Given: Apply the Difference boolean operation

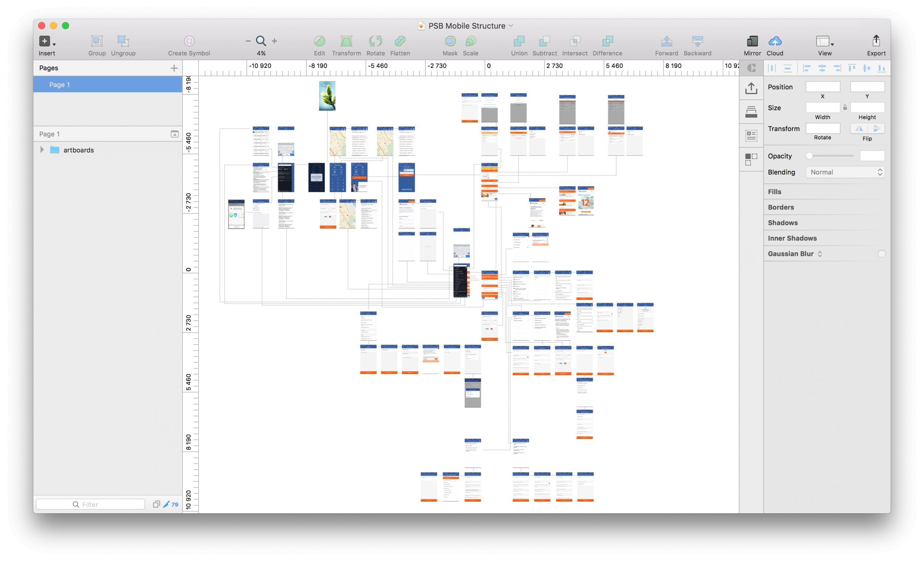Looking at the screenshot, I should [608, 41].
